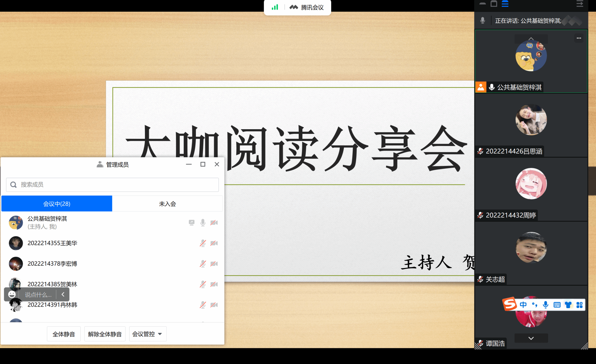Collapse the chat input bar arrow

pos(63,294)
